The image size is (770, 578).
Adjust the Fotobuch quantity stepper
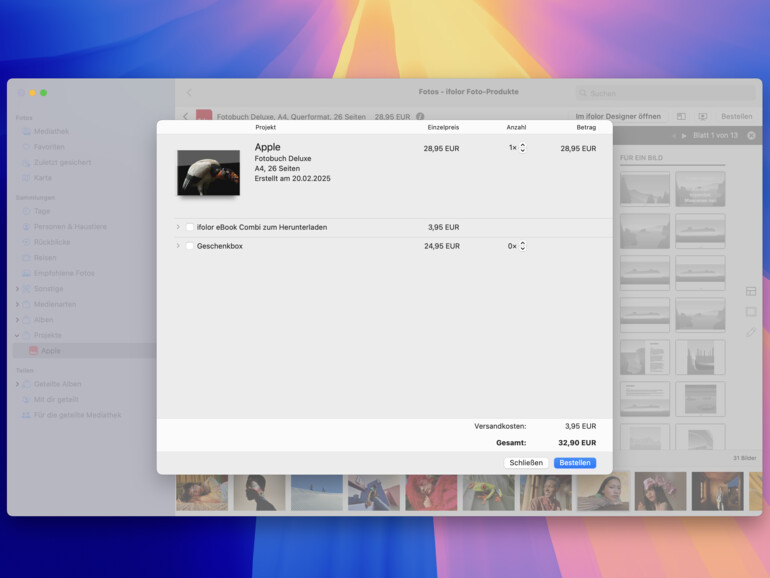tap(522, 148)
